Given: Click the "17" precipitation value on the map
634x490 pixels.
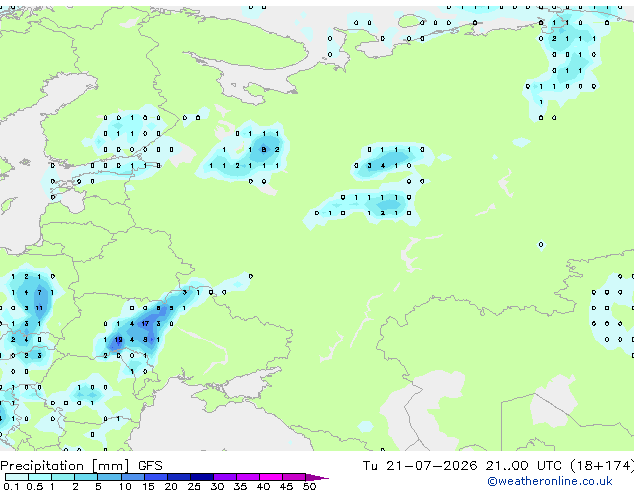Looking at the screenshot, I should click(145, 324).
